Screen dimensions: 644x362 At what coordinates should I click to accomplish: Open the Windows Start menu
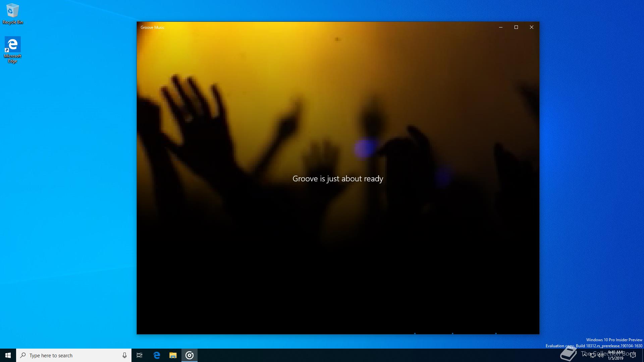pyautogui.click(x=8, y=355)
